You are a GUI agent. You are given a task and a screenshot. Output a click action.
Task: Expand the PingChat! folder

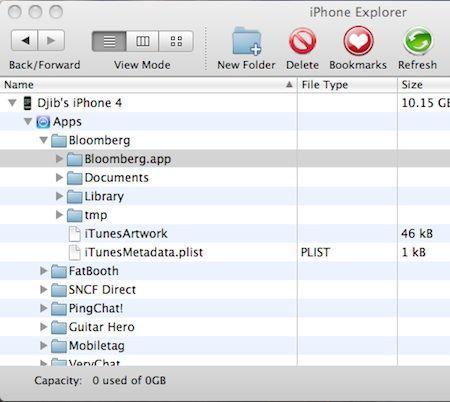[x=43, y=308]
